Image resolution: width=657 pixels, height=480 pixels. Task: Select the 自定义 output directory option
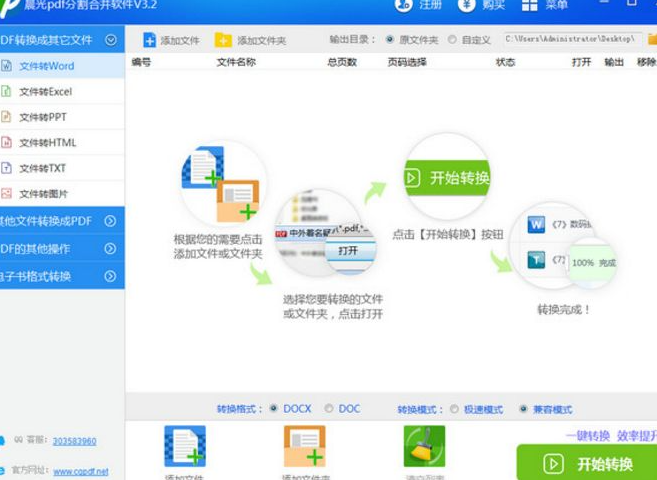(x=453, y=40)
